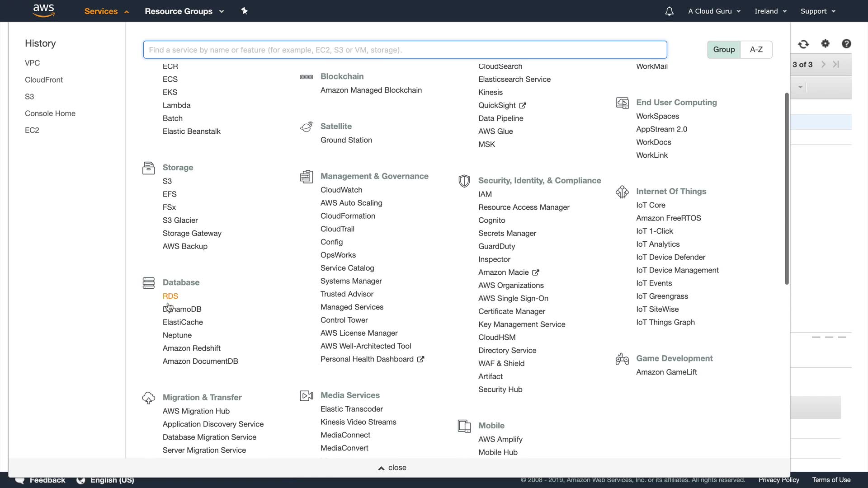Click the refresh icon
The height and width of the screenshot is (488, 868).
point(803,44)
